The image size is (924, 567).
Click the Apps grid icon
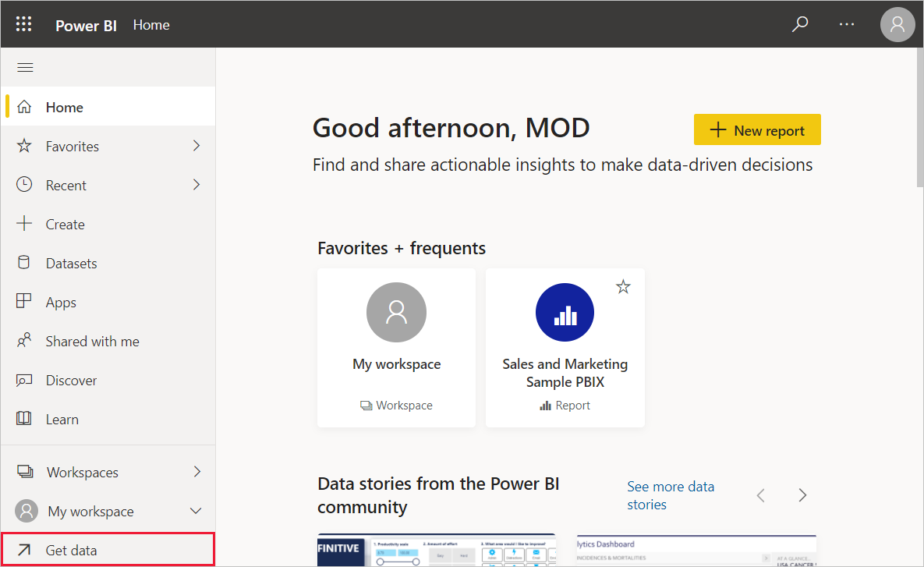(24, 302)
